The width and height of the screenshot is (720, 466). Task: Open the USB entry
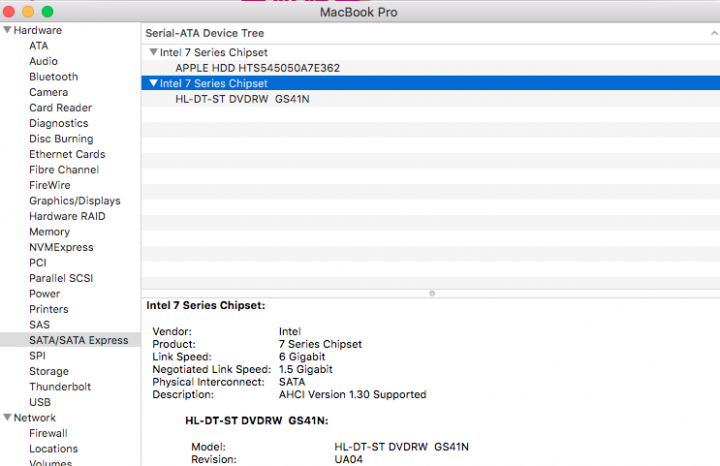click(39, 402)
